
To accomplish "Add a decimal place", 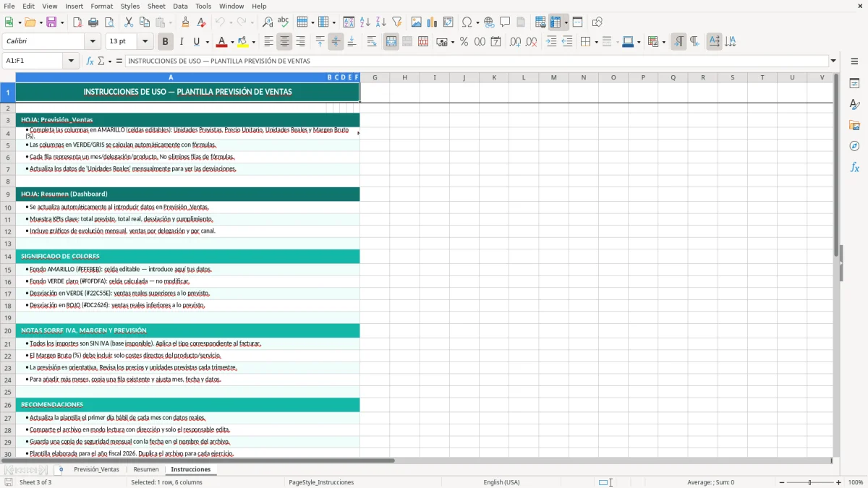I will [515, 42].
